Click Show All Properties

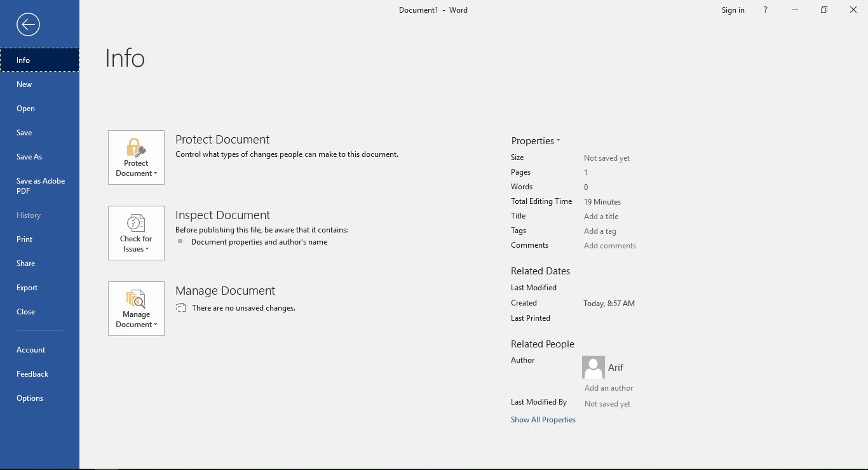tap(543, 419)
